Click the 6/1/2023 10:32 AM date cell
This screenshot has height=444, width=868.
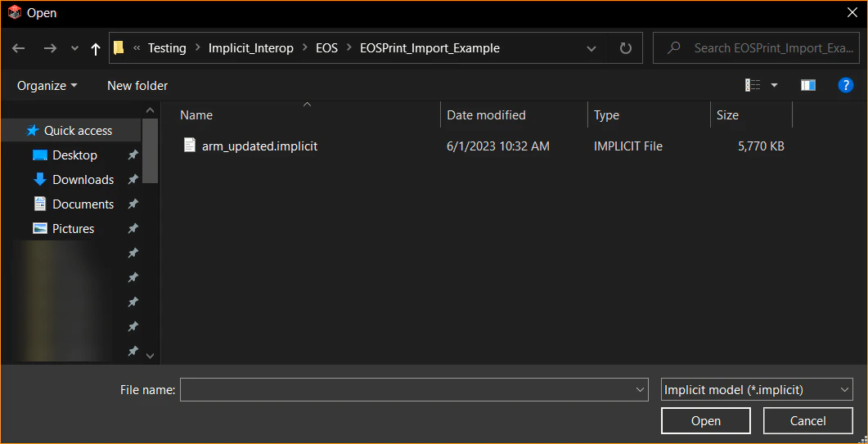[498, 146]
